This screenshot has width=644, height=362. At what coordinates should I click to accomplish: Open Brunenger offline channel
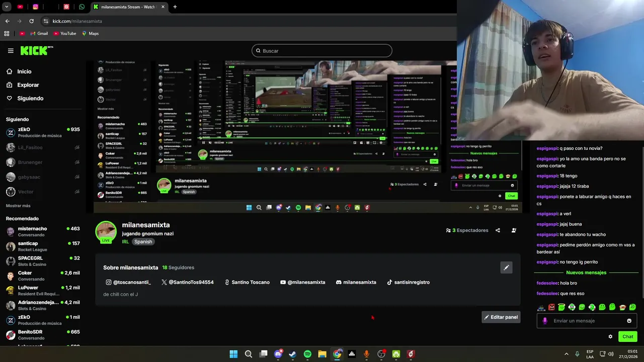tap(43, 162)
